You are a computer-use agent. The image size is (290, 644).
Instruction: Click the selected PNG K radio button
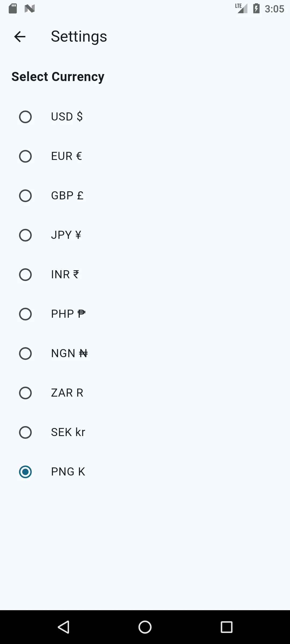pos(26,472)
